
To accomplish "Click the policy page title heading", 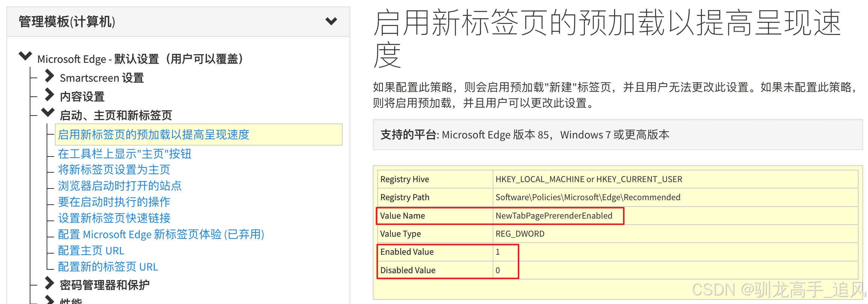I will (607, 39).
